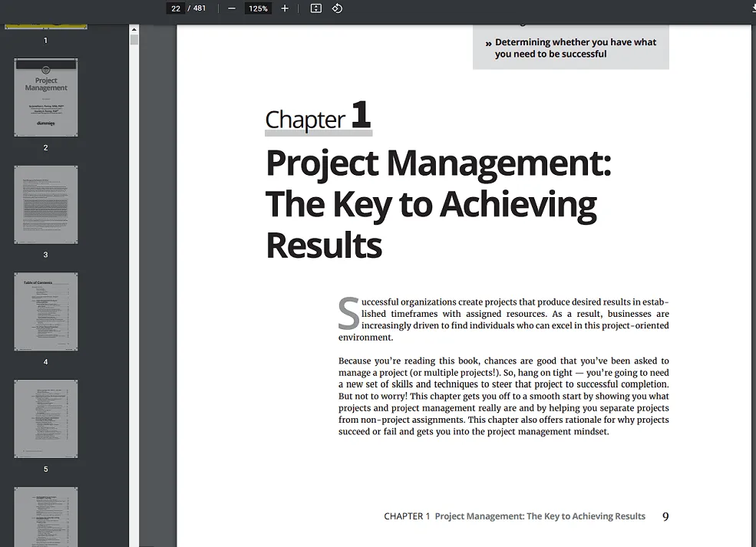
Task: Rotate the document counterclockwise
Action: click(x=337, y=8)
